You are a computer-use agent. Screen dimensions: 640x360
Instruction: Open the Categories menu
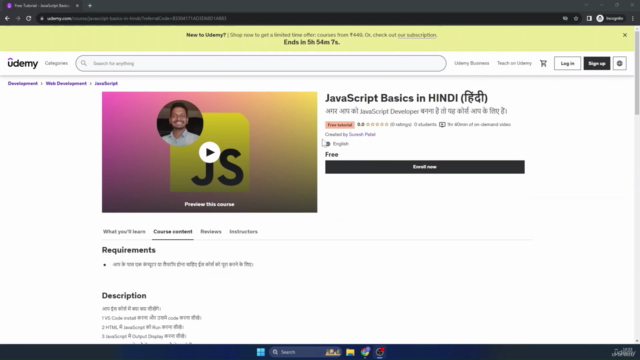(56, 63)
